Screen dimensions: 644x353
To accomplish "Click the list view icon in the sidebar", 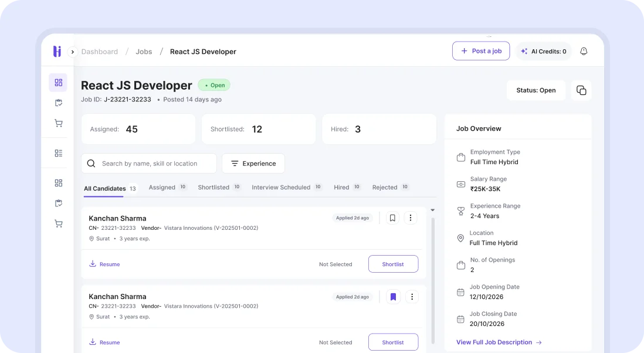I will (x=57, y=152).
